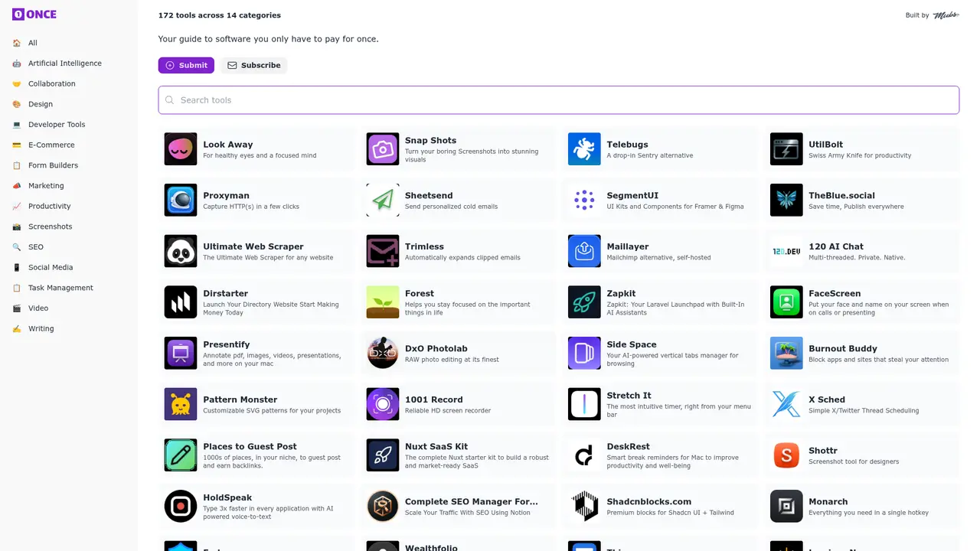Screen dimensions: 980x551
Task: Click the Wealthfolio title
Action: [x=432, y=548]
